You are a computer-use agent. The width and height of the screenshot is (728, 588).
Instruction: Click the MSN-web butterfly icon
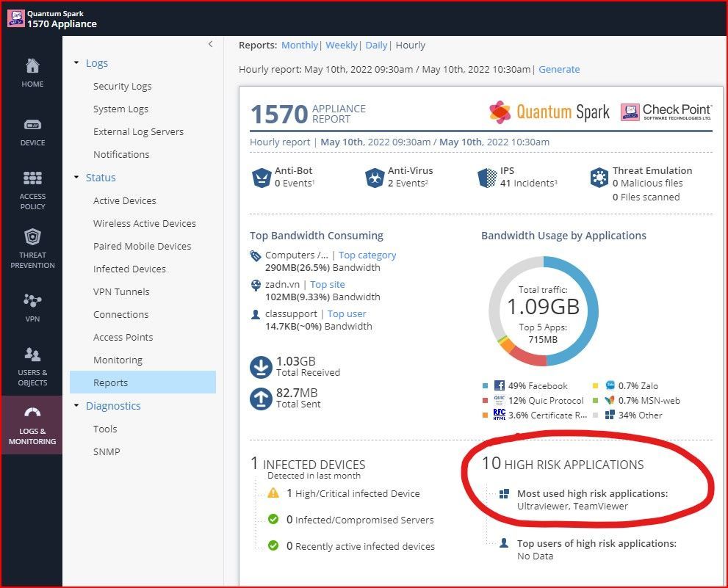(x=610, y=400)
